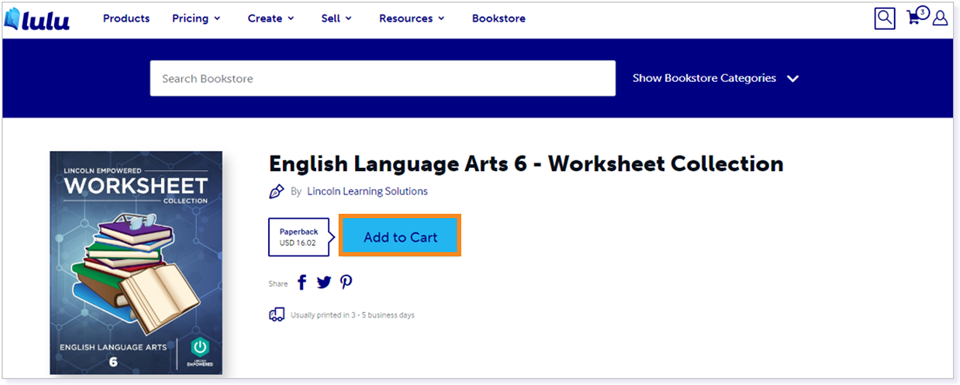Expand Show Bookstore Categories

pos(715,78)
